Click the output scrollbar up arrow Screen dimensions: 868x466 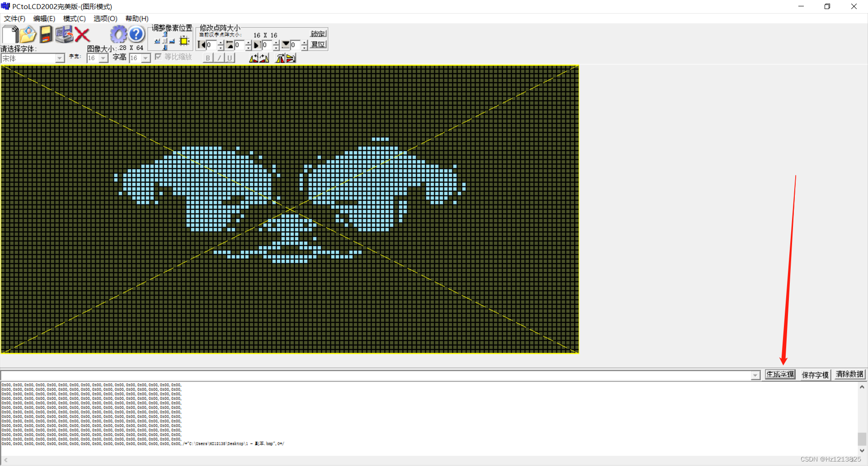click(x=862, y=387)
